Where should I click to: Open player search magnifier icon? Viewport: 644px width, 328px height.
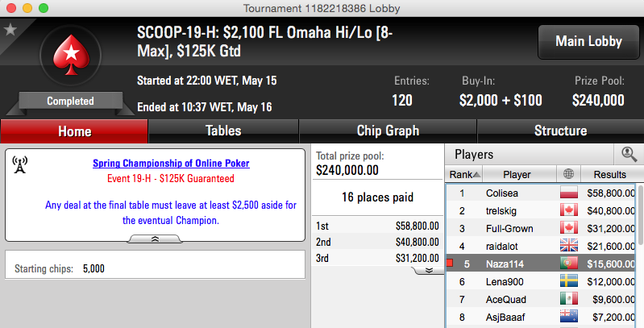tap(629, 154)
